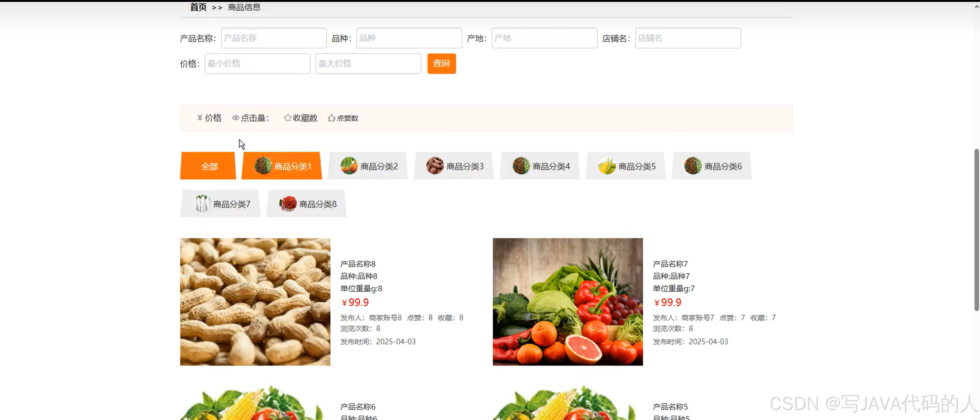Screen dimensions: 980x420
Task: Sort by 点击量 using the eye icon
Action: click(235, 118)
